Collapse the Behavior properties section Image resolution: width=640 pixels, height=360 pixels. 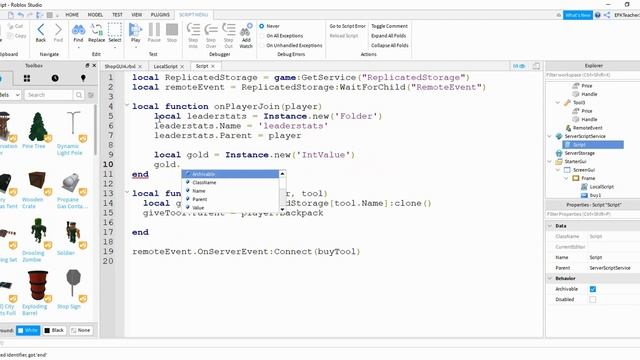coord(550,278)
